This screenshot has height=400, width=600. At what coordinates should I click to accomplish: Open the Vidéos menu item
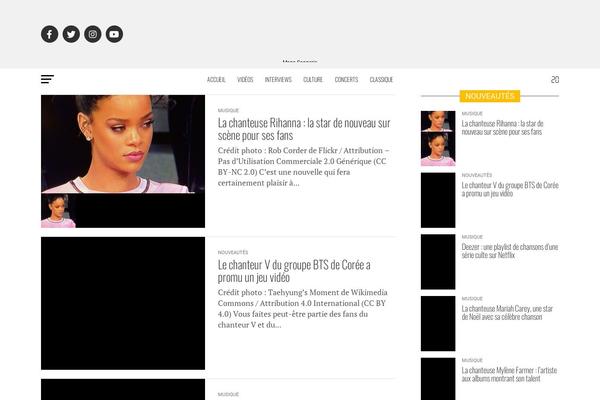[245, 80]
